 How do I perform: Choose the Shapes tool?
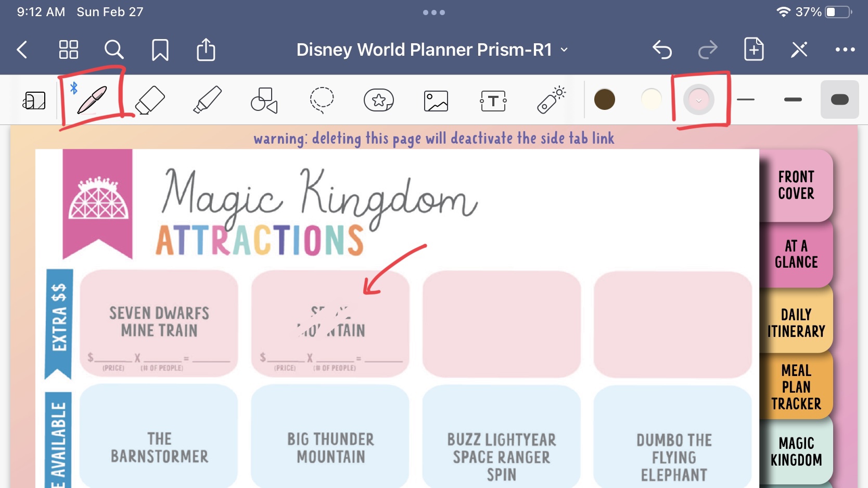pos(264,99)
